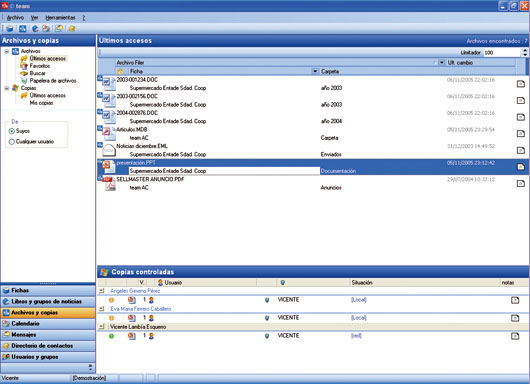Click the Archivo Filer column header
Image resolution: width=530 pixels, height=384 pixels.
pos(130,63)
